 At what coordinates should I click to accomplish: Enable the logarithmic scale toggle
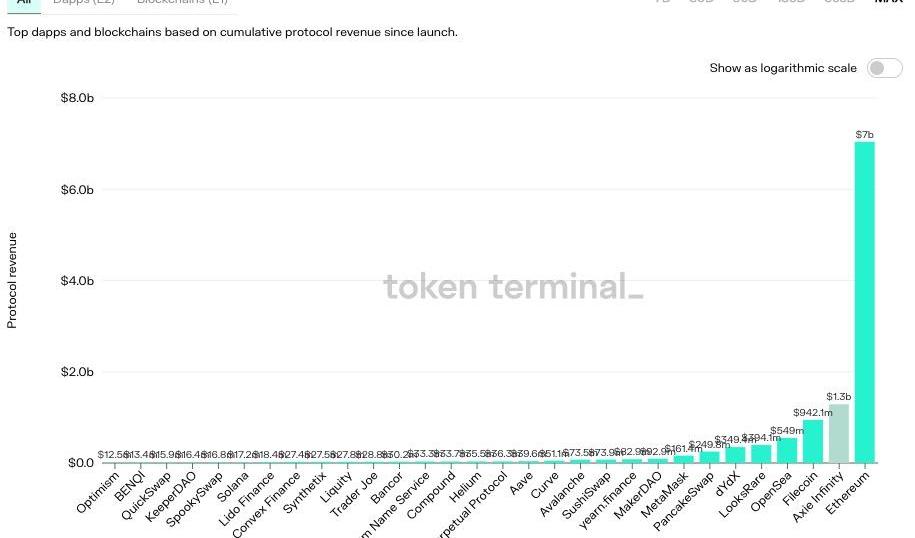(884, 68)
